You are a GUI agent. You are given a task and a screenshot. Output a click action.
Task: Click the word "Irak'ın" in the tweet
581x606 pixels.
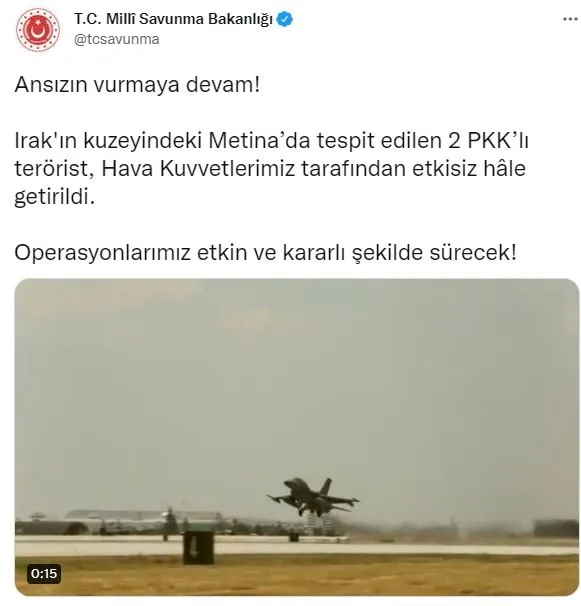pos(46,141)
